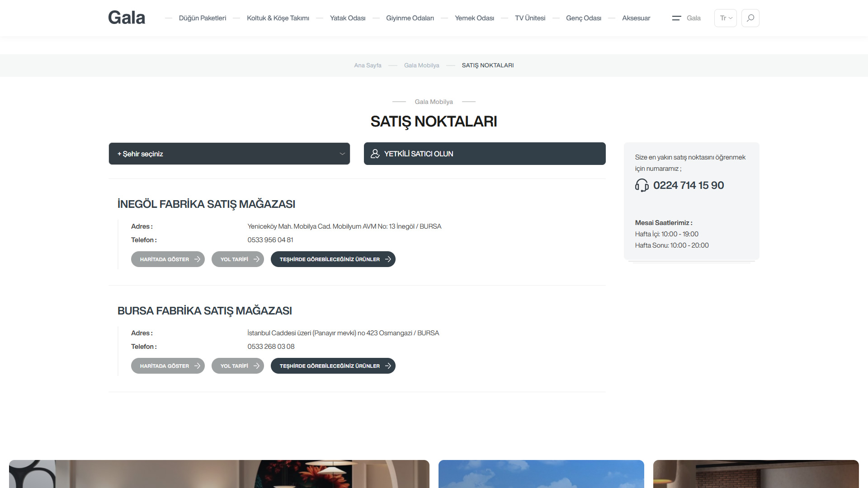Click arrow icon on İnegöl Haritada Göster

tap(197, 259)
